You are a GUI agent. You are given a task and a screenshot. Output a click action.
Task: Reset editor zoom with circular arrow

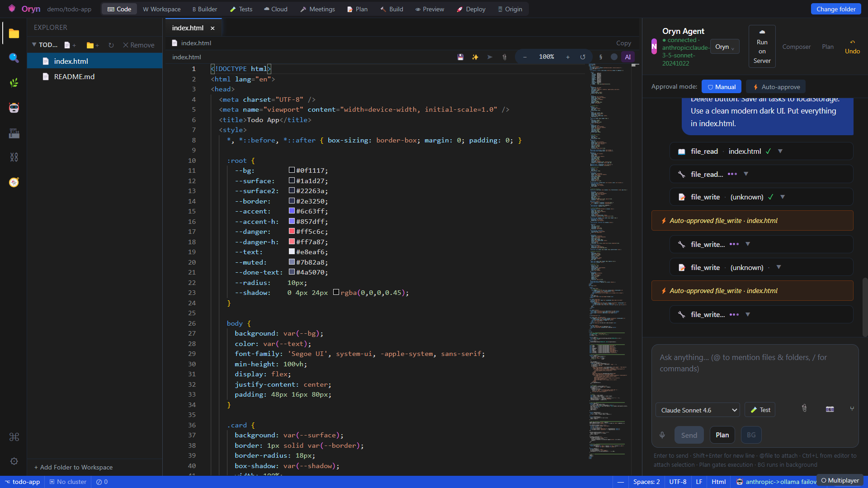583,57
